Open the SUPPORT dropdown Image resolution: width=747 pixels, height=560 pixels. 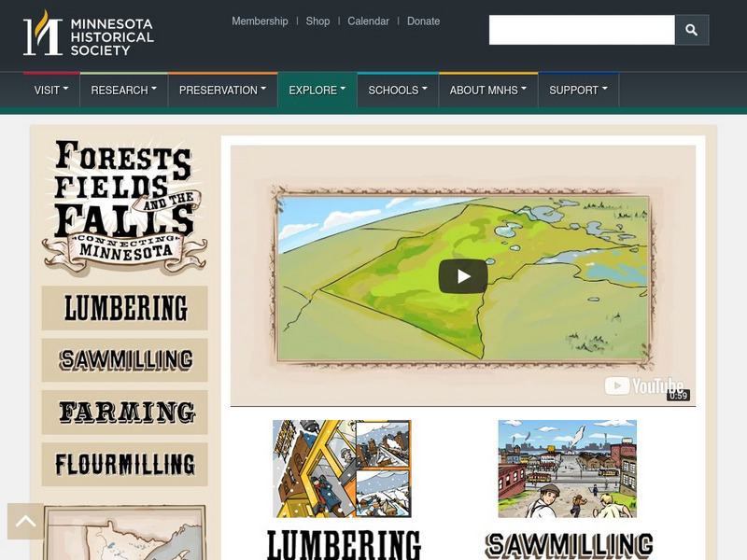click(x=575, y=90)
